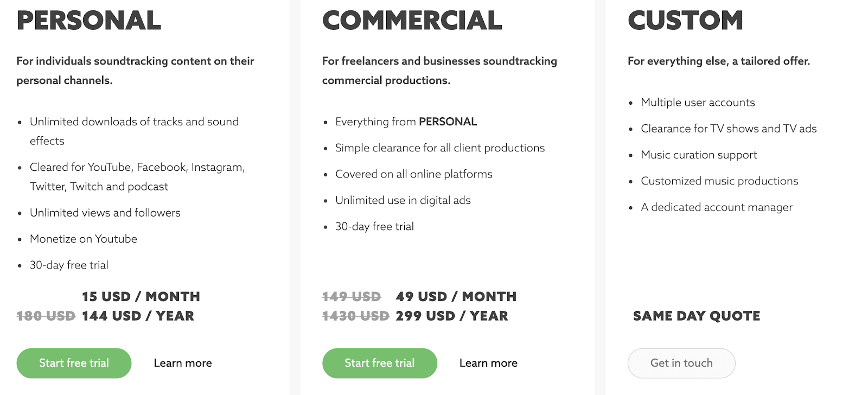Screen dimensions: 868x395
Task: Select the PERSONAL plan heading
Action: click(89, 21)
